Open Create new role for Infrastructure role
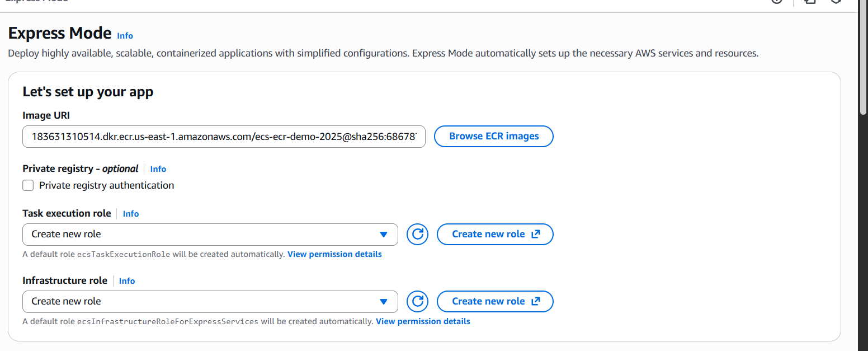 (495, 302)
